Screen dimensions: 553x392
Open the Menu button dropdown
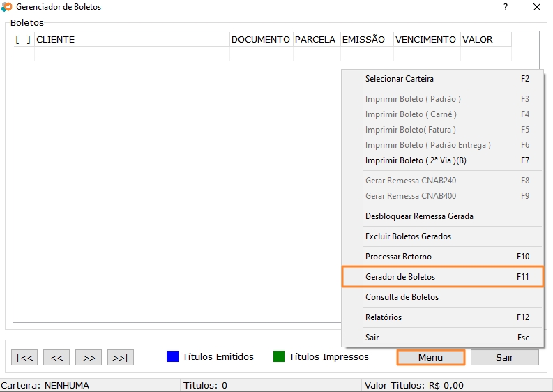tap(430, 358)
